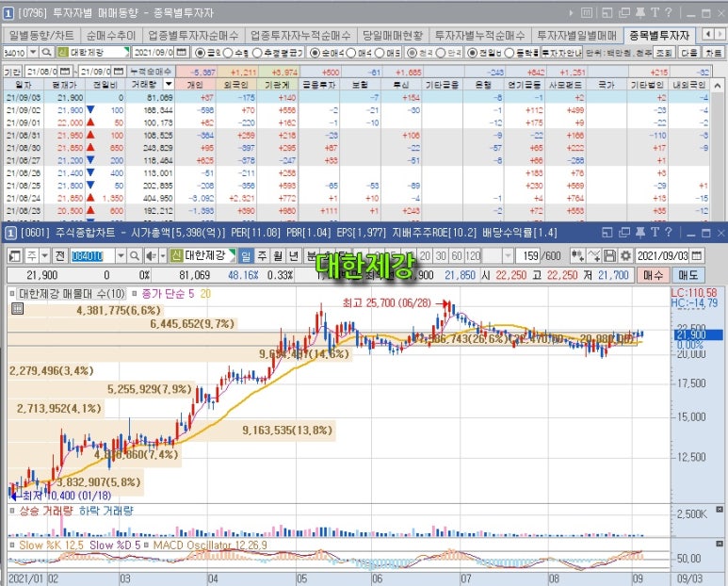
Task: Click the 21/08/24 date row cell
Action: click(24, 198)
